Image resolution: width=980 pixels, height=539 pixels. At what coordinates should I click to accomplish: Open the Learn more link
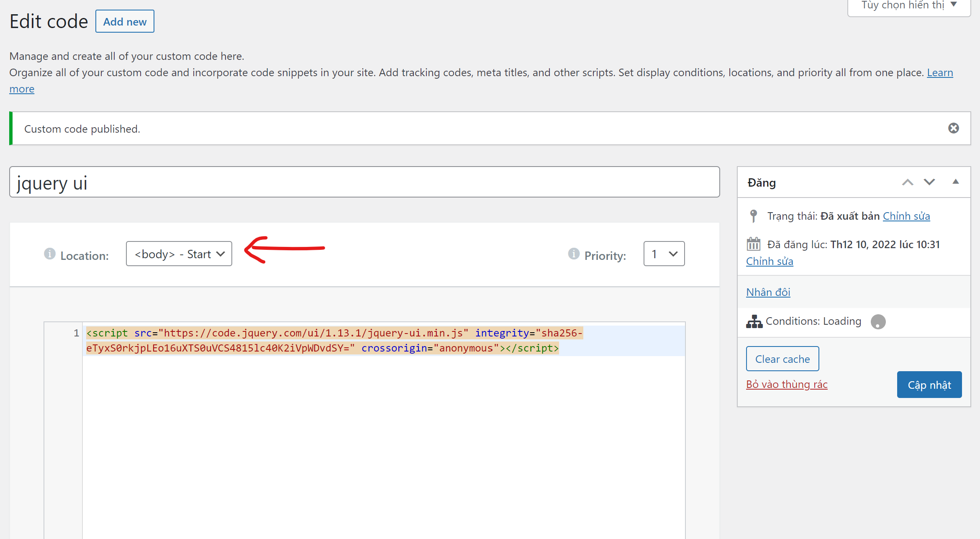click(x=940, y=73)
